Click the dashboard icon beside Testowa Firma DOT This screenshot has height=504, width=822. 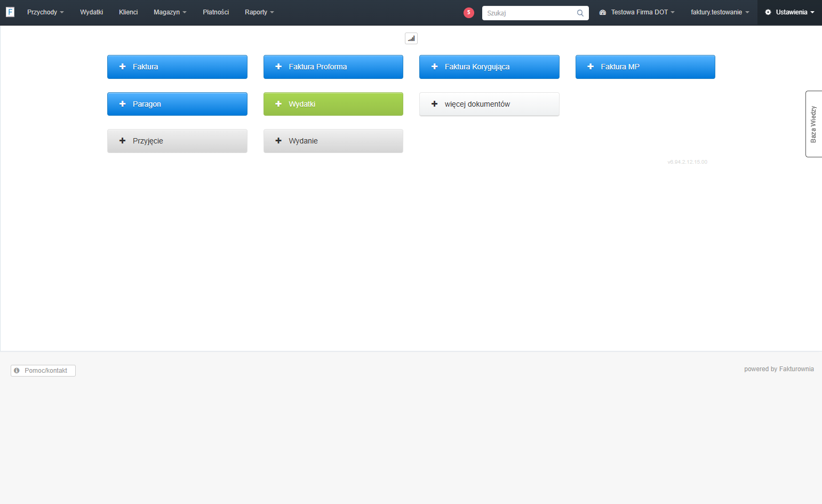point(603,12)
